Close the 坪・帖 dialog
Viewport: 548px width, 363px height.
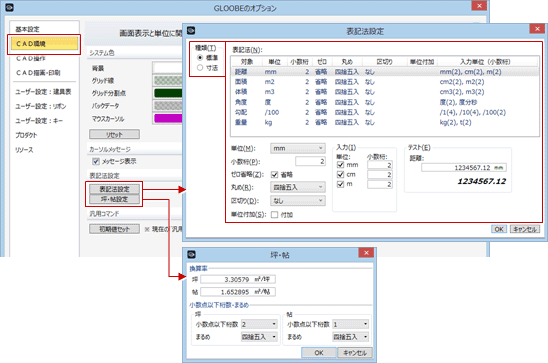click(366, 253)
